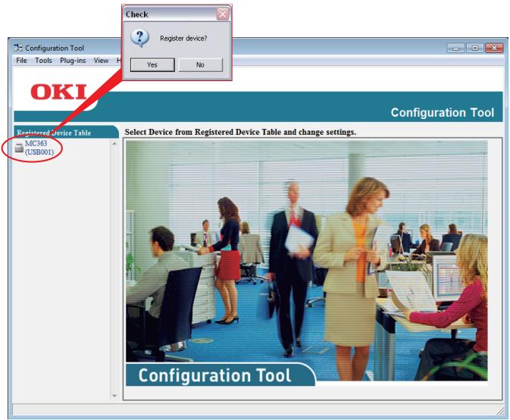The image size is (510, 420).
Task: Close the Check dialog
Action: point(223,14)
